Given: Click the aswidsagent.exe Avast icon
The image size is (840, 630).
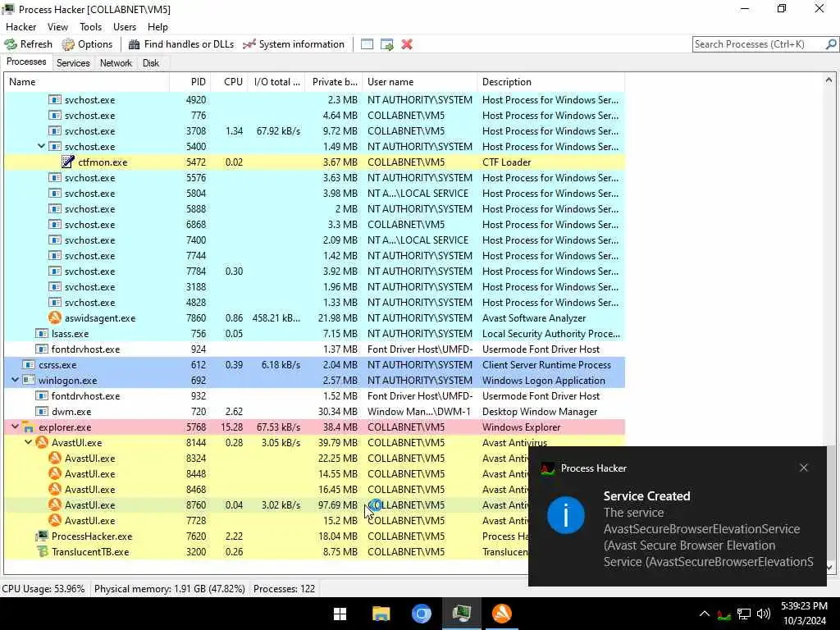Looking at the screenshot, I should point(55,317).
